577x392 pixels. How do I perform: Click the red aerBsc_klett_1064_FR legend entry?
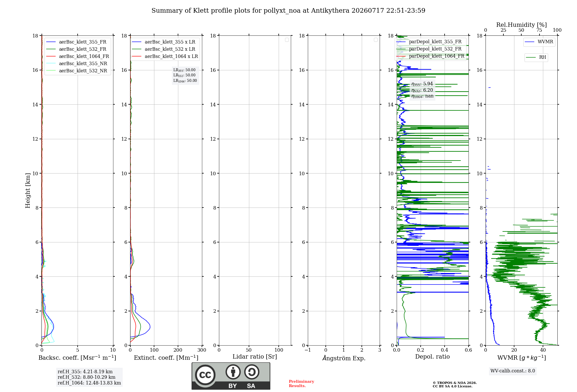pyautogui.click(x=78, y=56)
